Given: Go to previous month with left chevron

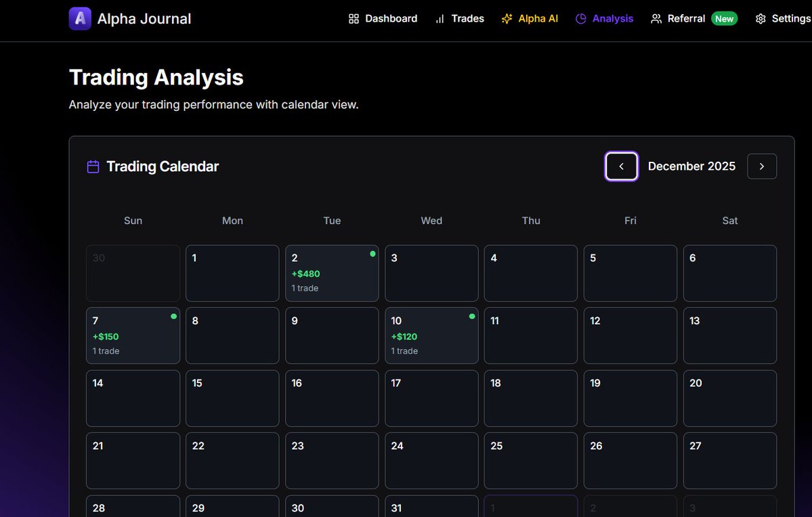Looking at the screenshot, I should pyautogui.click(x=622, y=166).
